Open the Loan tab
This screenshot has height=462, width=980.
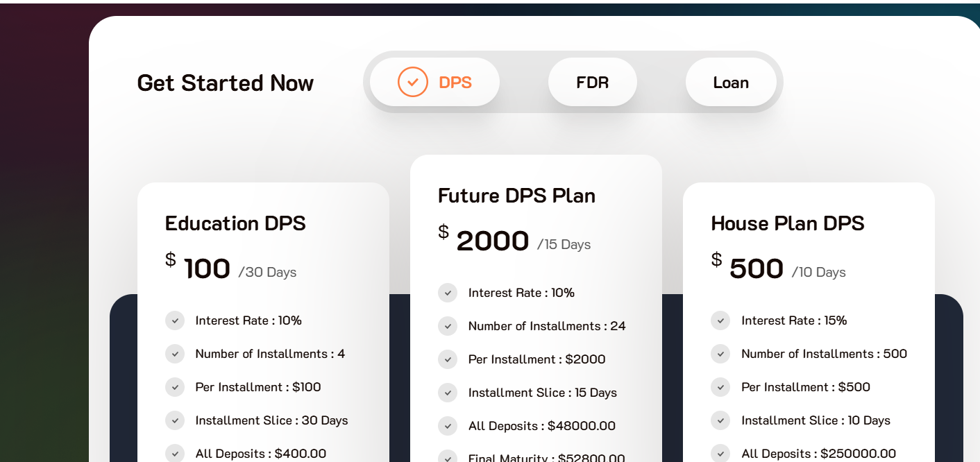point(731,82)
